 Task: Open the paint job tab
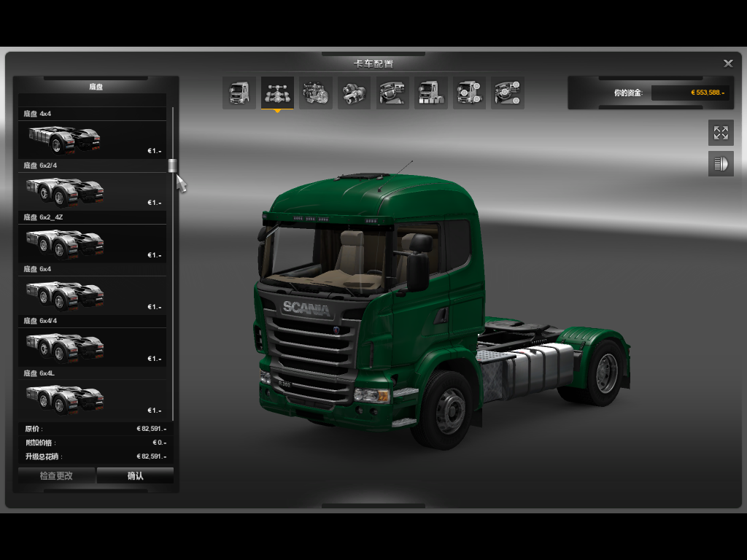point(430,93)
